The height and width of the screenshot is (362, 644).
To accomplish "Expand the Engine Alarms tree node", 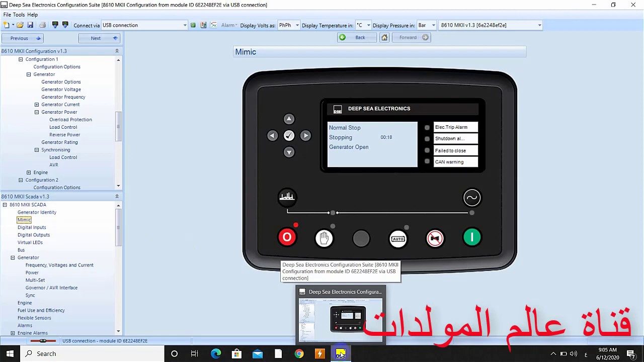I will 13,333.
